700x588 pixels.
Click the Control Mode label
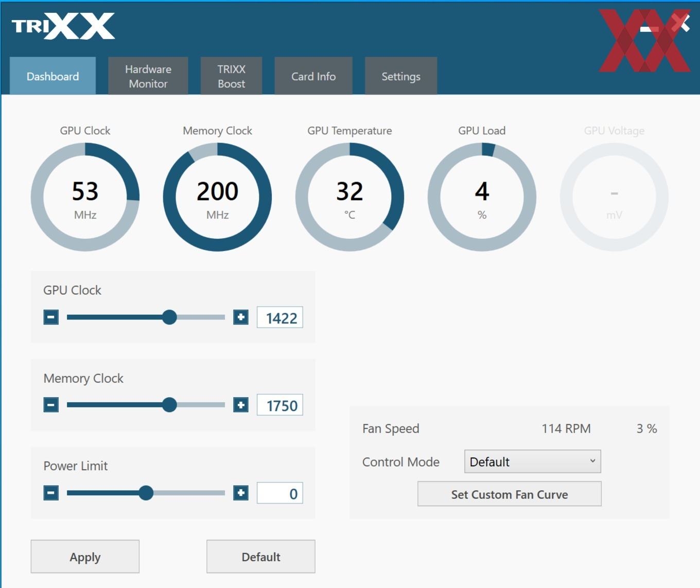click(401, 462)
